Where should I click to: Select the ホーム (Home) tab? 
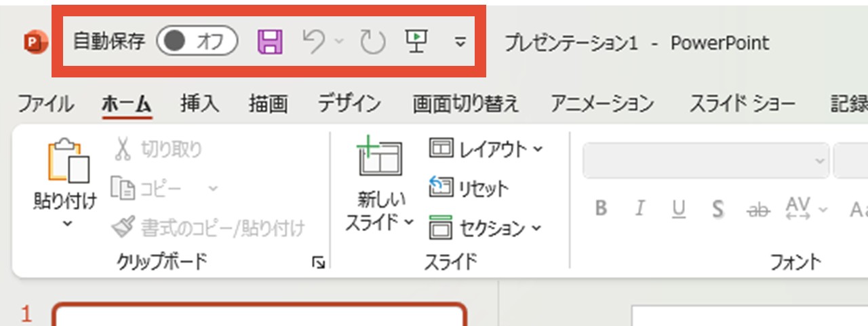[x=127, y=104]
